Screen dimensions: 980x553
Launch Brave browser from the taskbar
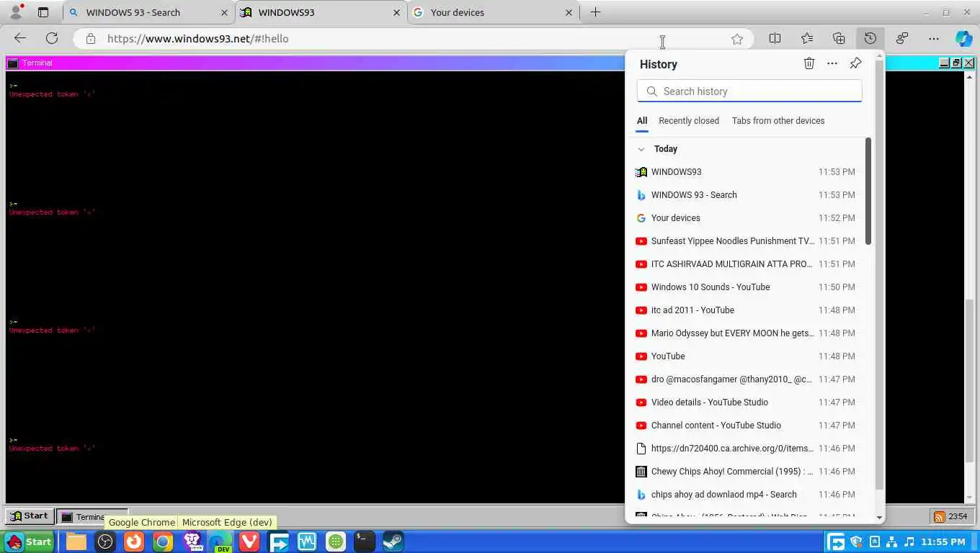(192, 541)
